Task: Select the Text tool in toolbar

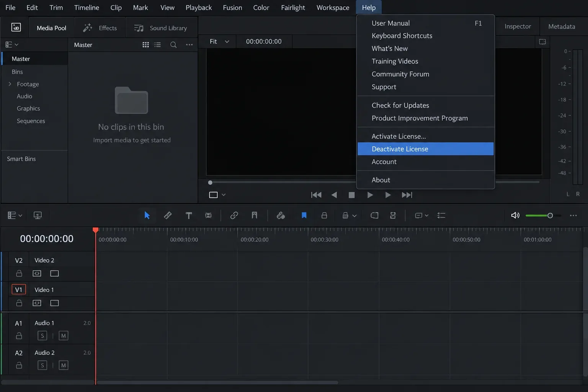Action: point(189,216)
